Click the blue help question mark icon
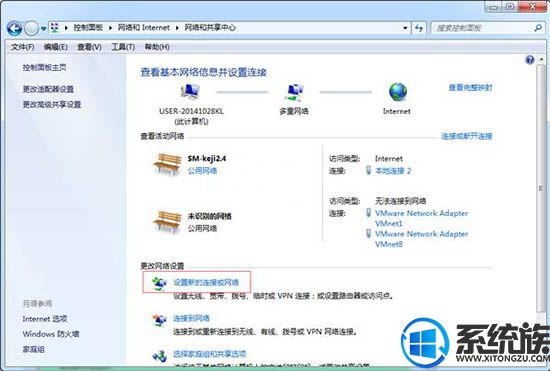 coord(530,60)
